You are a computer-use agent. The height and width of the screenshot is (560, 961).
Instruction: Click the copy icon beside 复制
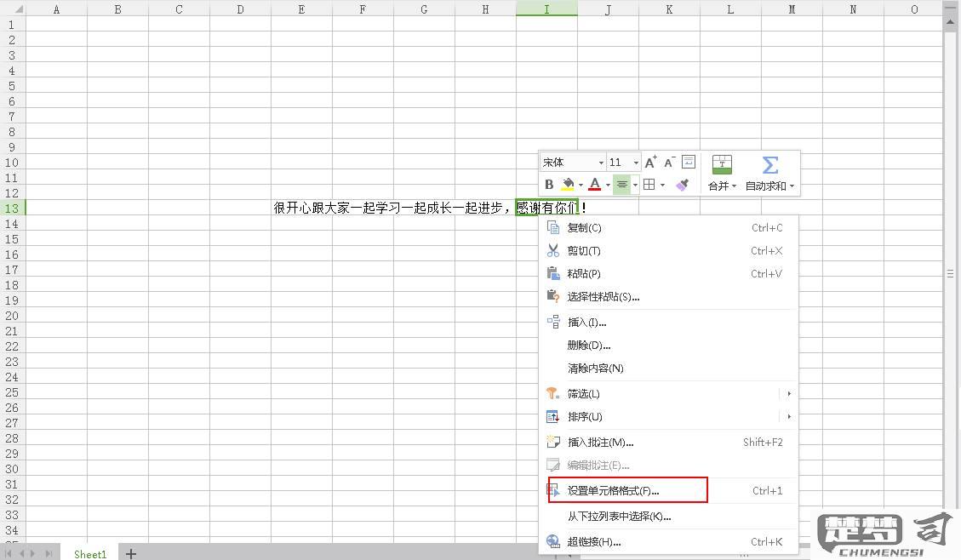click(x=552, y=228)
